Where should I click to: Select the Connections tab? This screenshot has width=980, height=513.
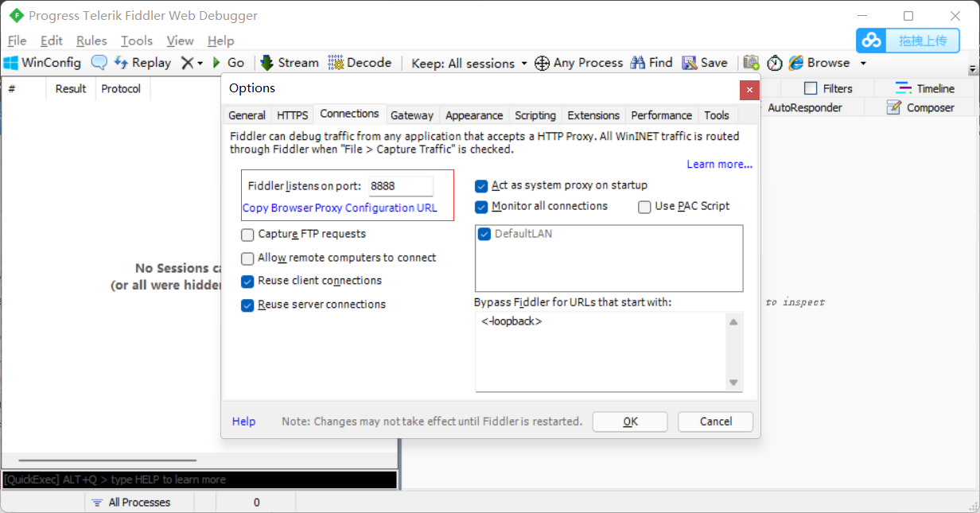coord(349,114)
